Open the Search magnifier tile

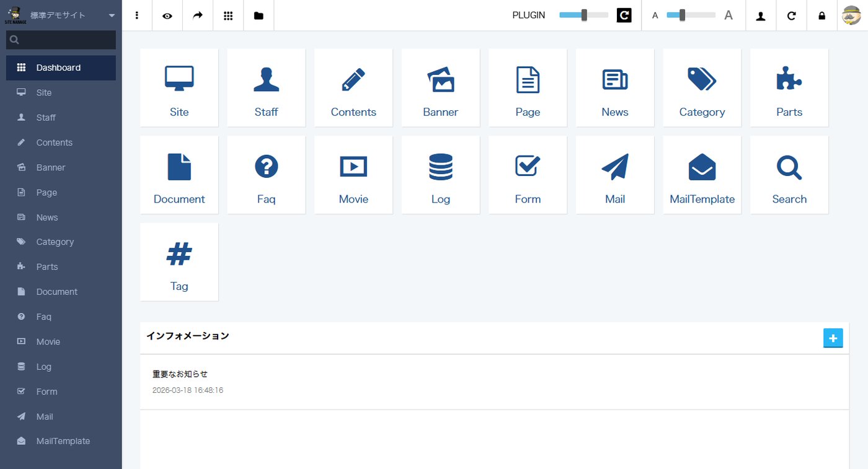pos(789,175)
